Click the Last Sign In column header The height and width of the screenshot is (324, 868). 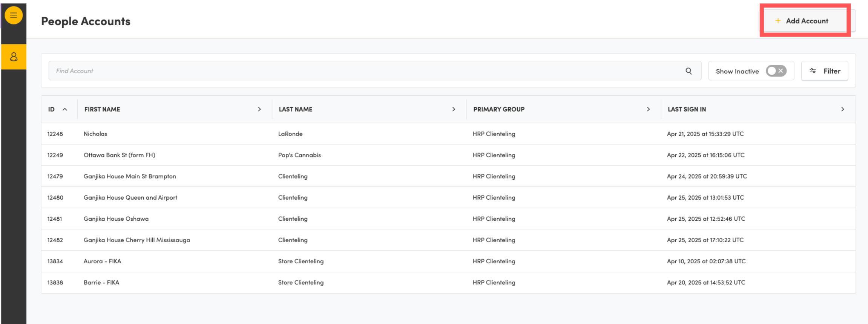pyautogui.click(x=687, y=109)
